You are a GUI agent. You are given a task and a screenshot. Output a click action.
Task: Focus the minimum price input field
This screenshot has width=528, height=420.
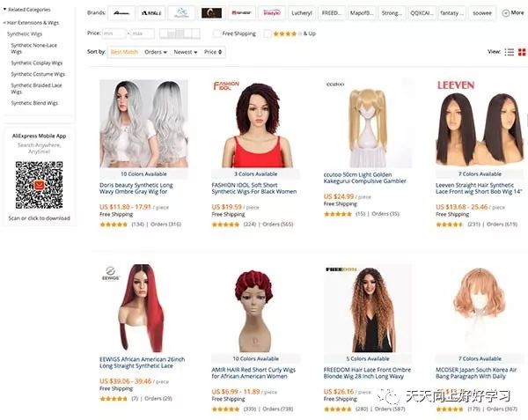pos(114,33)
